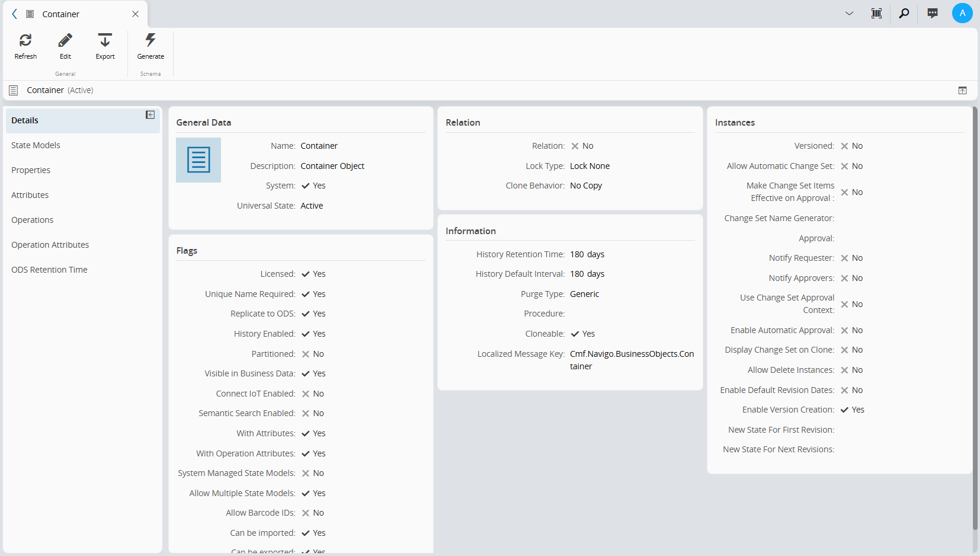
Task: Click the Enable Version Creation 'Yes' value
Action: pyautogui.click(x=852, y=410)
